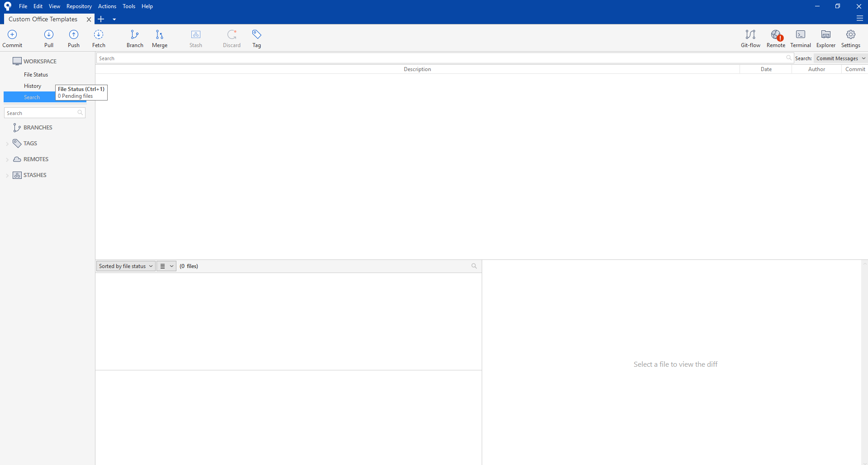Open the Merge tool

coord(160,38)
